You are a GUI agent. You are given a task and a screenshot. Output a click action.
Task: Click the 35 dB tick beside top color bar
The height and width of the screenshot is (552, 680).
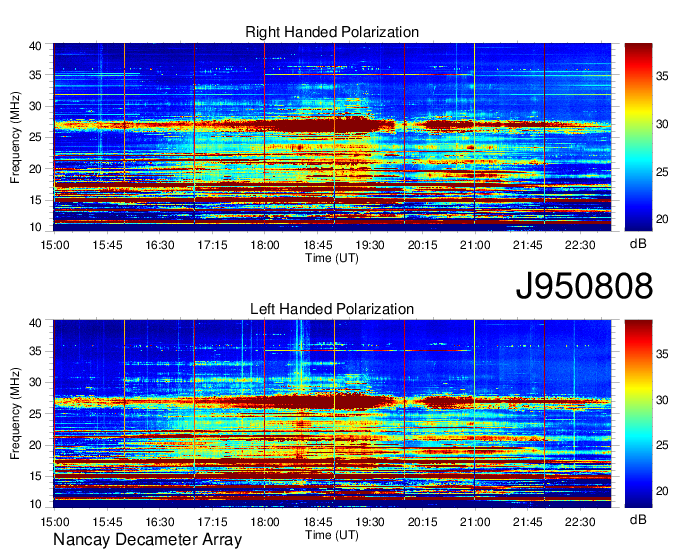tap(662, 77)
